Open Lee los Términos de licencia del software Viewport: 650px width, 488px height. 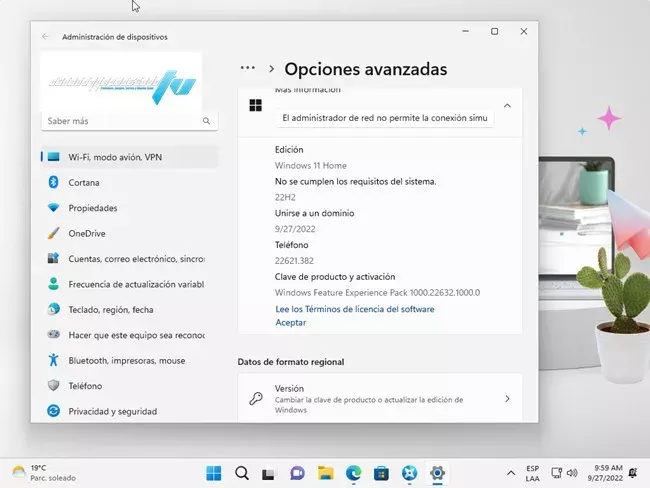coord(355,309)
